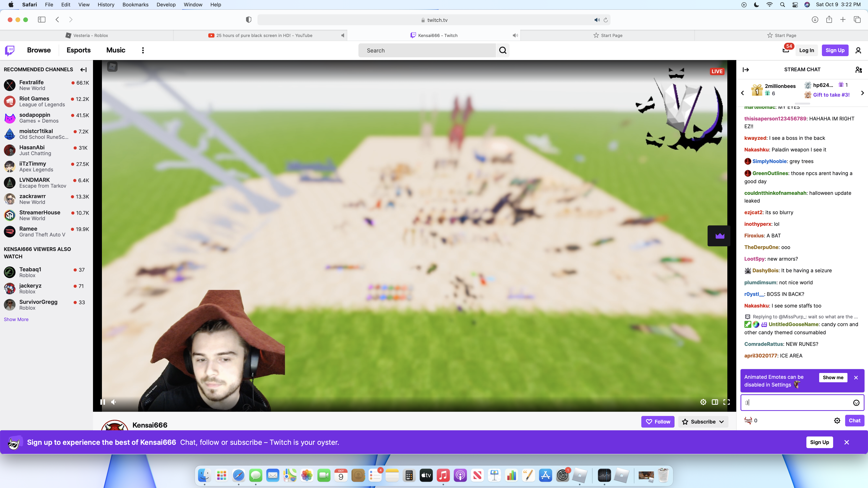Screen dimensions: 868x488
Task: Open the community users list icon
Action: click(x=858, y=70)
